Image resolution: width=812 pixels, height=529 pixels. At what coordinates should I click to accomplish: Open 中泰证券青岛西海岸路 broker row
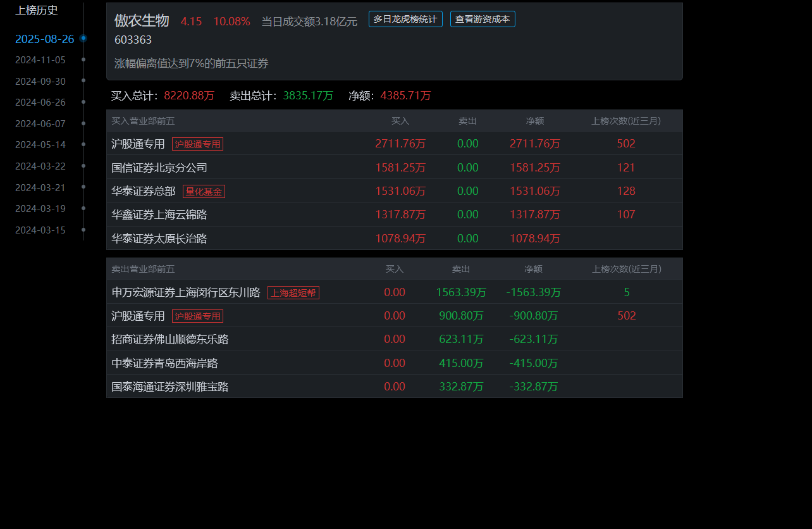395,363
